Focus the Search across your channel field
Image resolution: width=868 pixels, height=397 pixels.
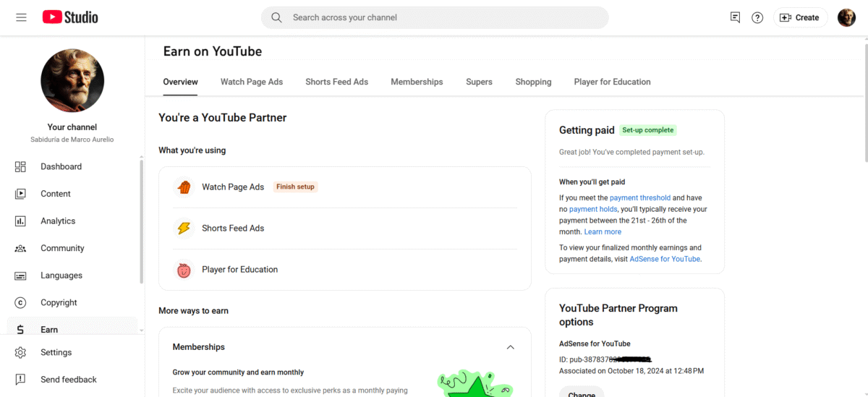coord(435,17)
